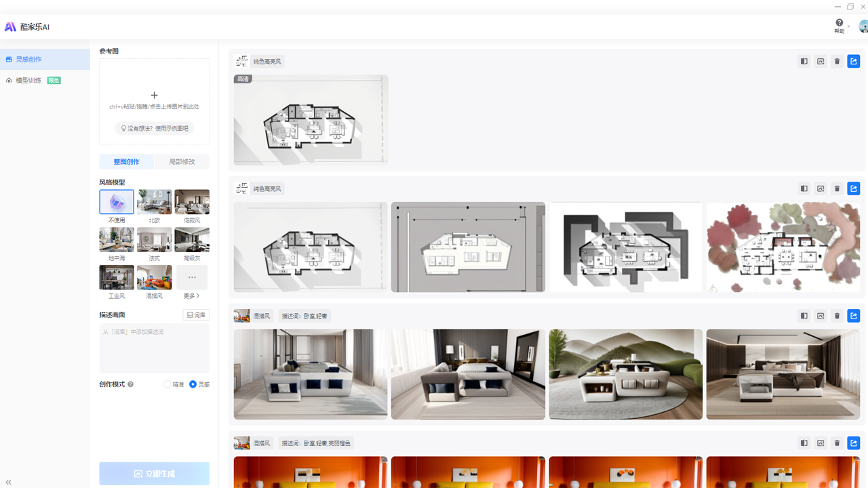
Task: Select the 高级灰 style model
Action: pos(192,240)
